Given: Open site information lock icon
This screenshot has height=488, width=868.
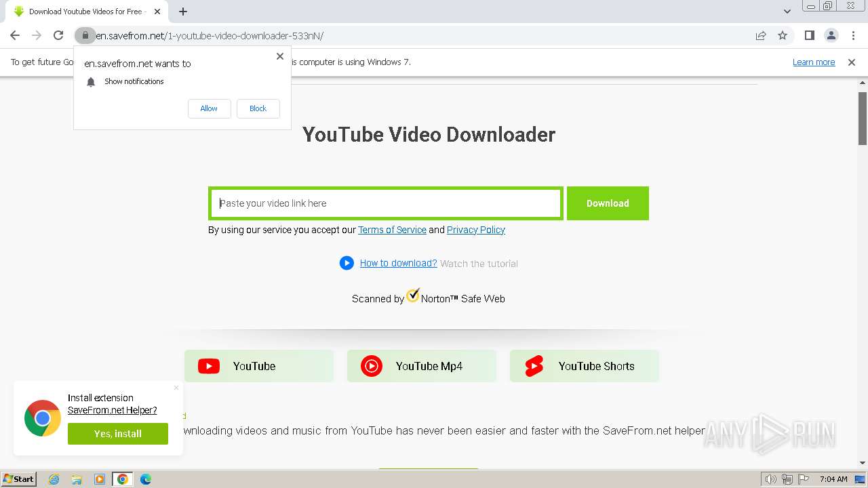Looking at the screenshot, I should (x=85, y=35).
